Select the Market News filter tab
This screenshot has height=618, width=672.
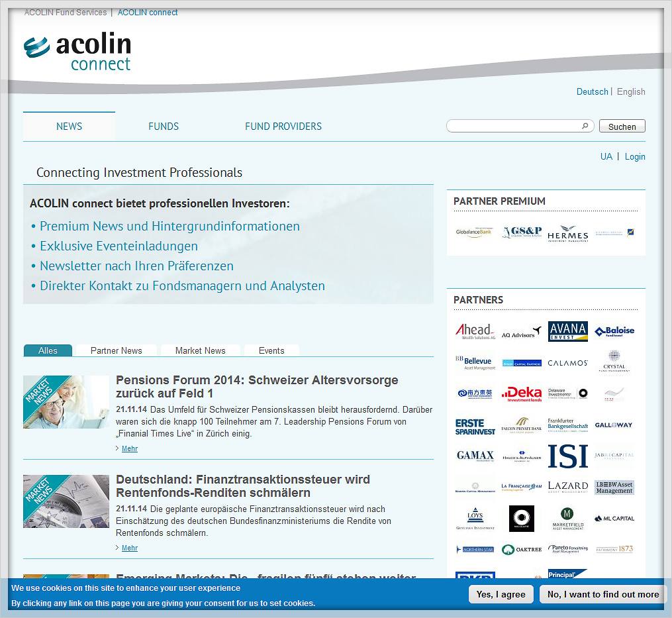200,350
